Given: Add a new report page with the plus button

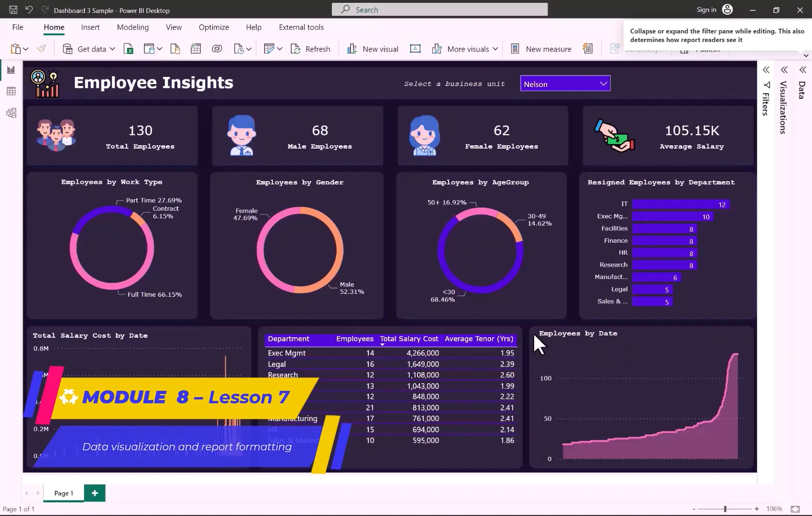Looking at the screenshot, I should click(x=94, y=493).
